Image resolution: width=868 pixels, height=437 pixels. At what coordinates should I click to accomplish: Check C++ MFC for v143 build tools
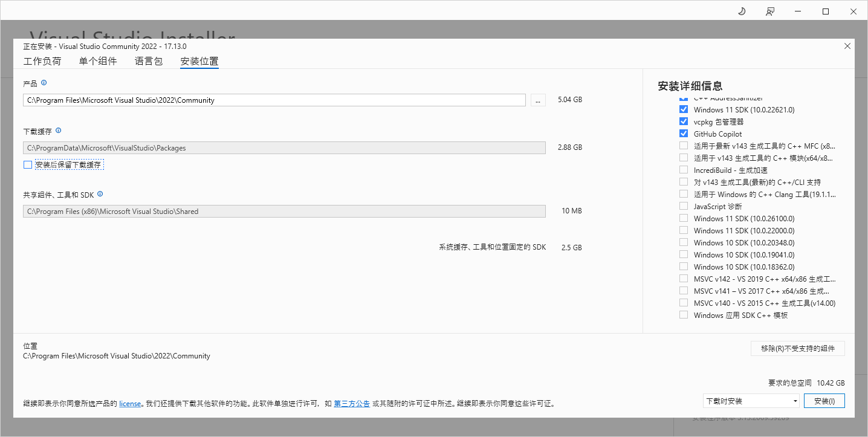(684, 146)
